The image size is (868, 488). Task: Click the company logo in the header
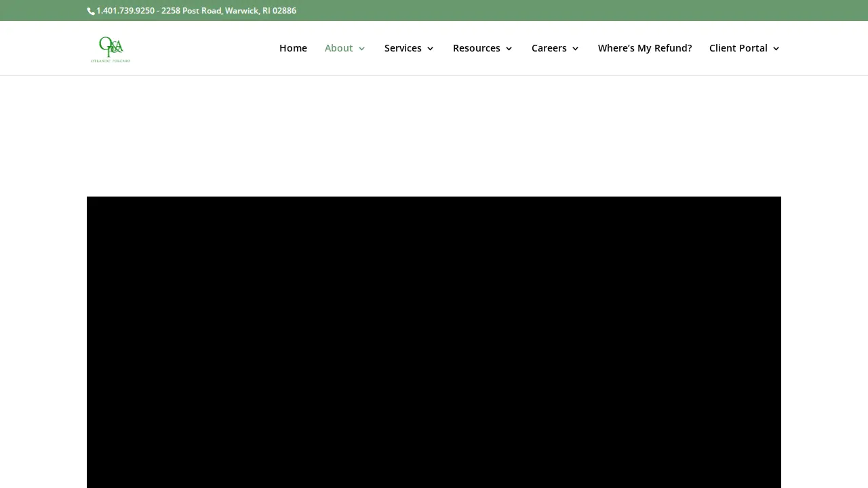[111, 49]
